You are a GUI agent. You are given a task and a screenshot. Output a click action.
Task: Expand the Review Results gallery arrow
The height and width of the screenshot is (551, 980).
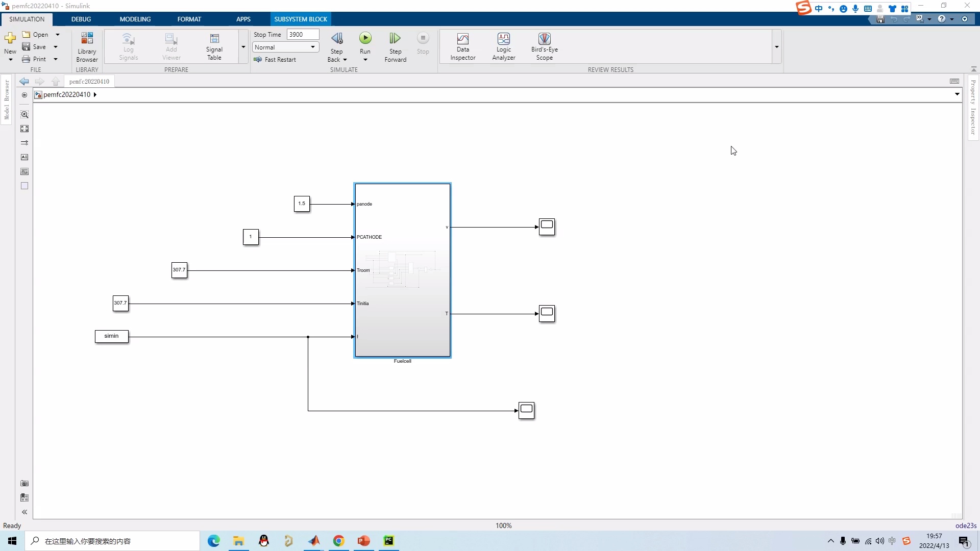coord(776,47)
